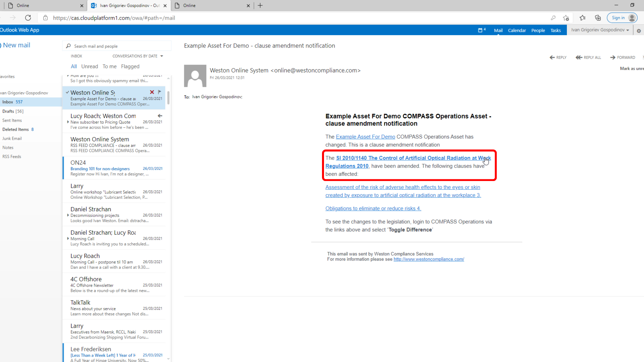The height and width of the screenshot is (362, 644).
Task: Open the Example Asset For Demo link
Action: click(x=365, y=137)
